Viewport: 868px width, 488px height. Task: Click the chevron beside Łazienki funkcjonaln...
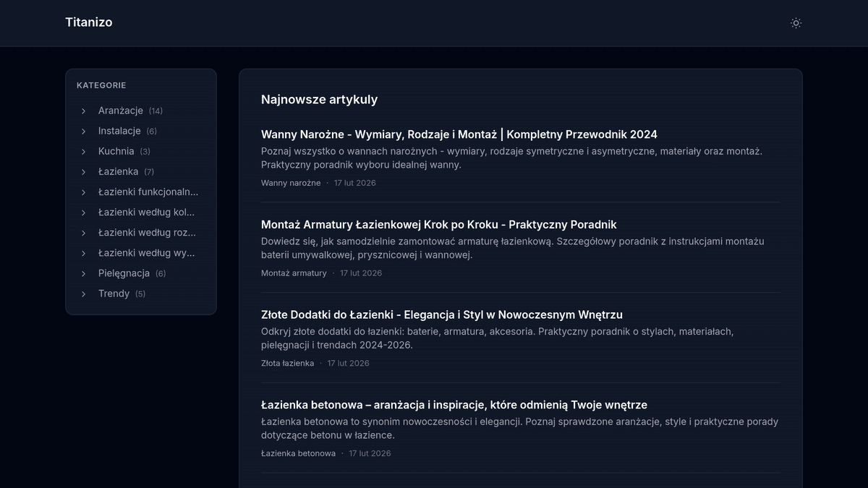click(x=83, y=192)
